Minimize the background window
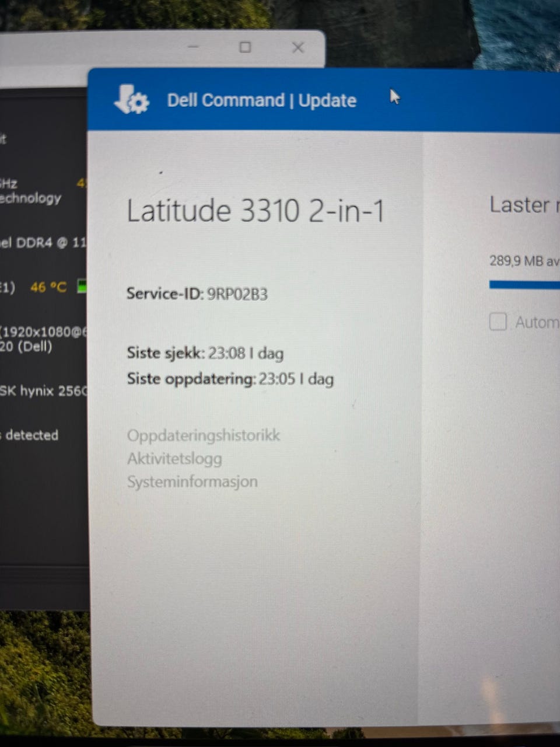Screen dimensions: 560x747 point(194,47)
